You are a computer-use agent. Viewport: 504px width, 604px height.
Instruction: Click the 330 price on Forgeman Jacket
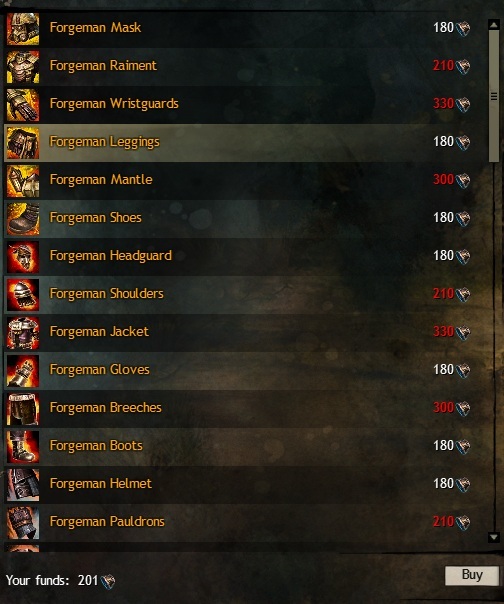pos(443,332)
